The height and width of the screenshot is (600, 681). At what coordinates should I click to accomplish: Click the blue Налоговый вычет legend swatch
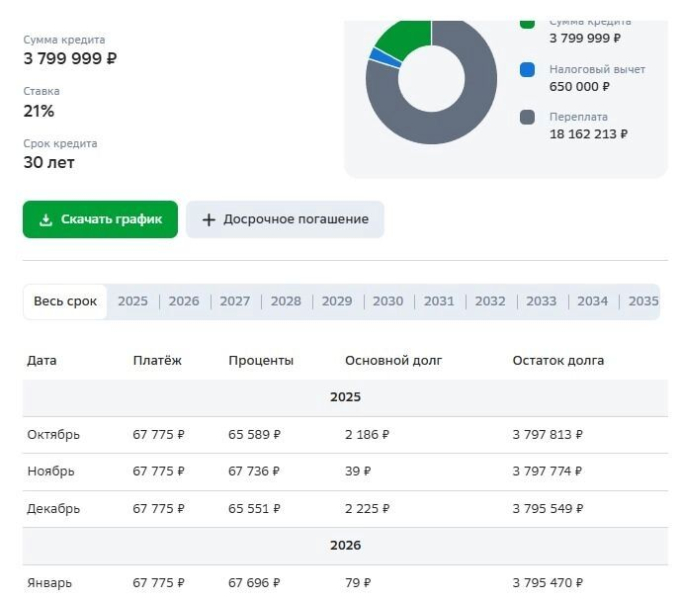527,70
